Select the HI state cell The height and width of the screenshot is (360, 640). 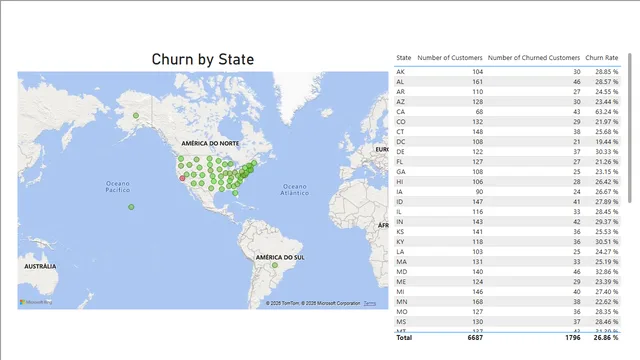click(399, 182)
